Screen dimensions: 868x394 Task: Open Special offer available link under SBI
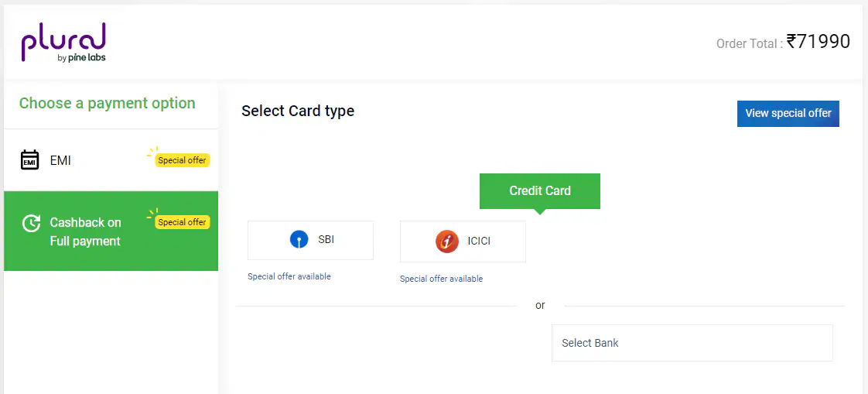pyautogui.click(x=289, y=276)
